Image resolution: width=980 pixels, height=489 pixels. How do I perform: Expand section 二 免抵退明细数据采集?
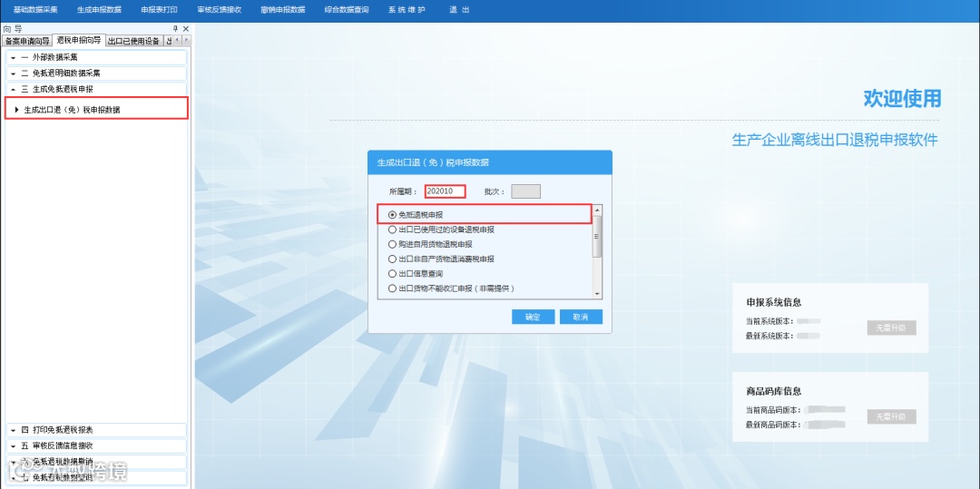click(x=97, y=73)
